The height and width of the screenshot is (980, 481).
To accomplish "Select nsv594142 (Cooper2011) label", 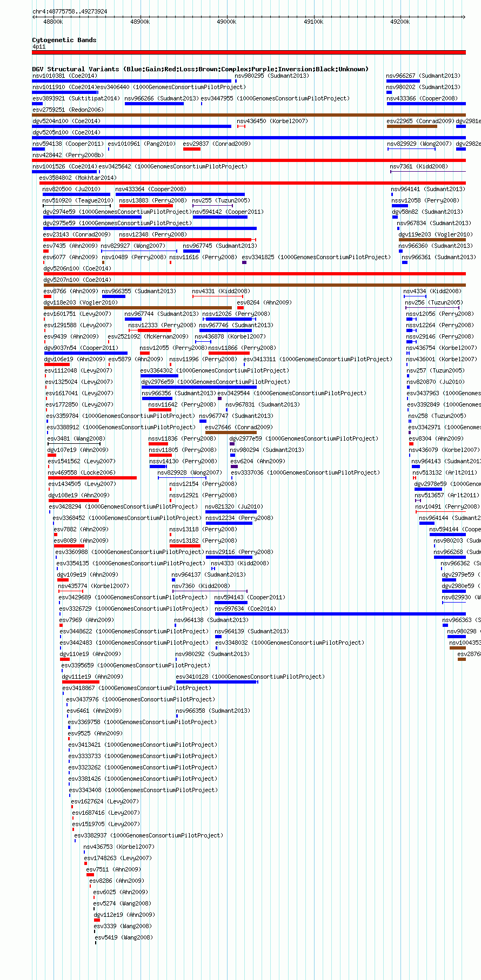I will pyautogui.click(x=228, y=212).
